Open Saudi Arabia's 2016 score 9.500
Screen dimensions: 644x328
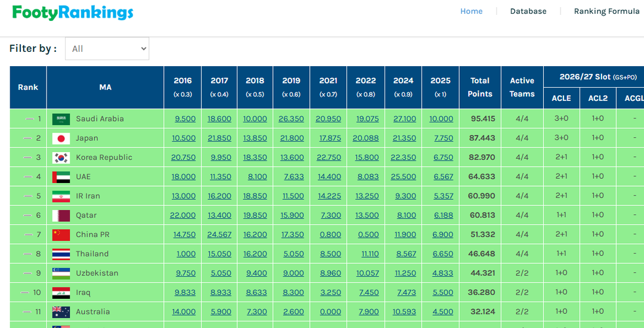(185, 119)
